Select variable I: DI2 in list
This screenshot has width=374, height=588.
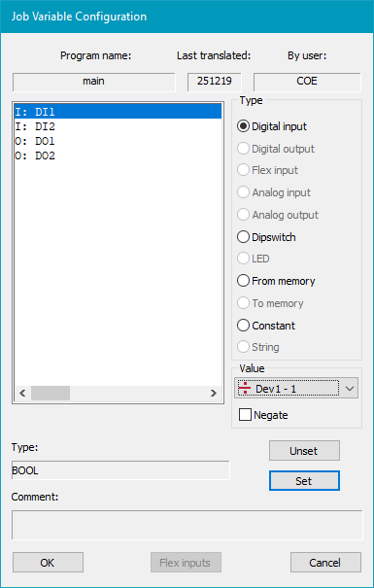pos(119,126)
